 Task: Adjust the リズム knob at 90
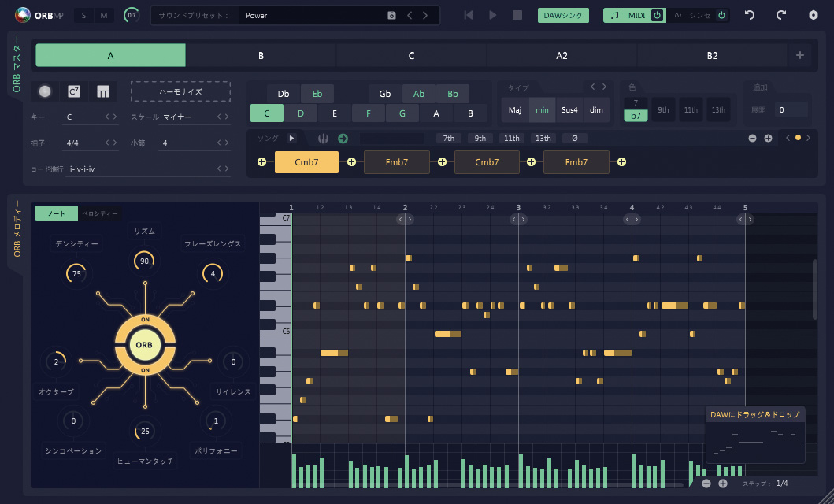144,261
